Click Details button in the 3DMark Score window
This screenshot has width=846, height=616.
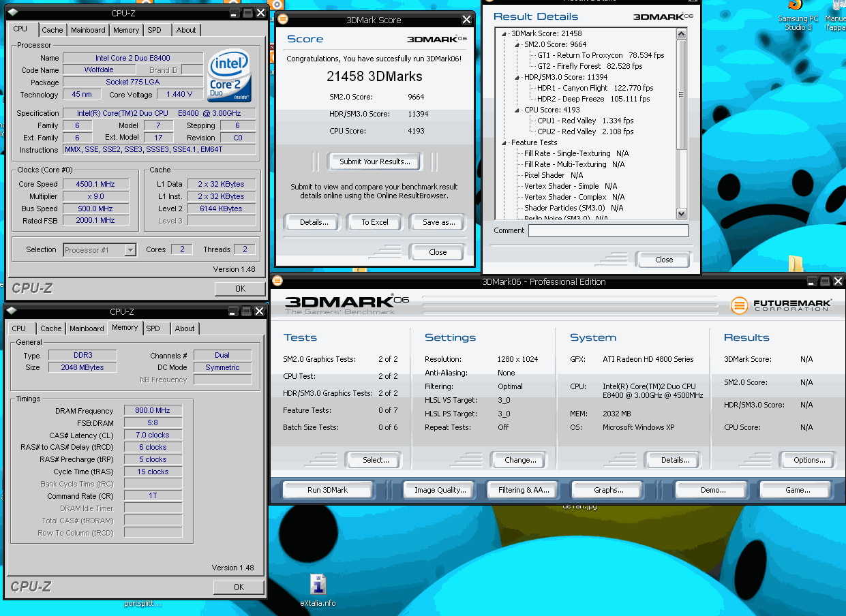(314, 222)
